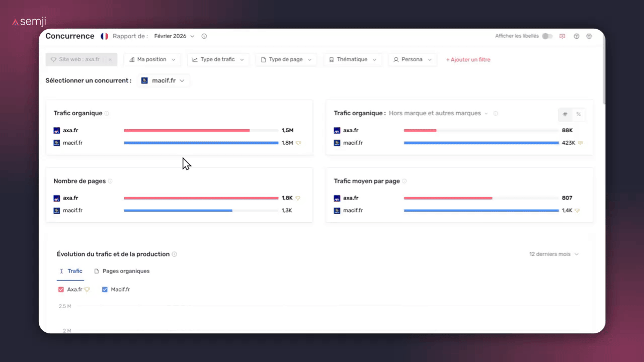Screen dimensions: 644x362
Task: Uncheck the Axa.fr chart legend checkbox
Action: point(61,290)
